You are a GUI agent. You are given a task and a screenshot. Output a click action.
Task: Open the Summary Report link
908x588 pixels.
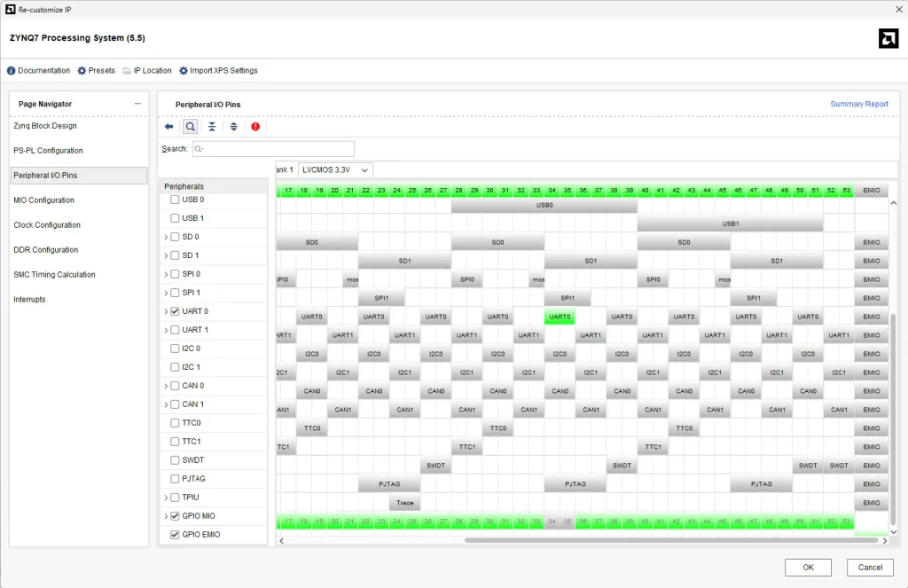(x=858, y=105)
